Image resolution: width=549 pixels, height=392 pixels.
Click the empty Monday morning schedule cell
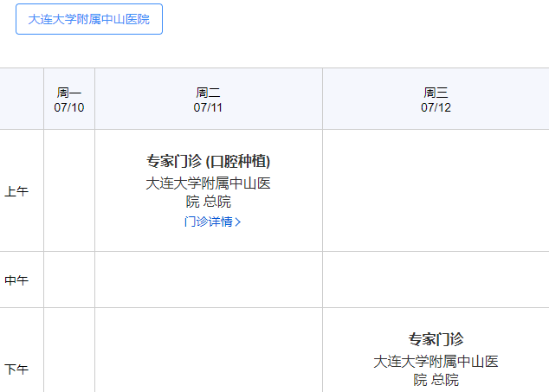click(69, 191)
